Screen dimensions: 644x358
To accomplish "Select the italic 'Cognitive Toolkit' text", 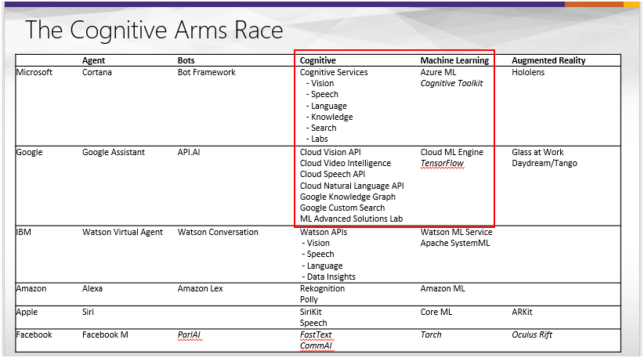I will click(x=451, y=83).
